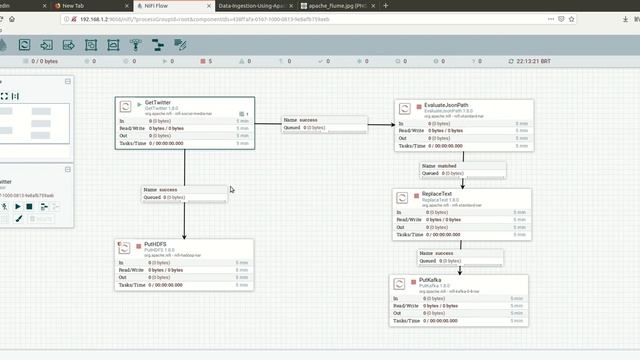Click the upload template icon in Operate

(56, 207)
